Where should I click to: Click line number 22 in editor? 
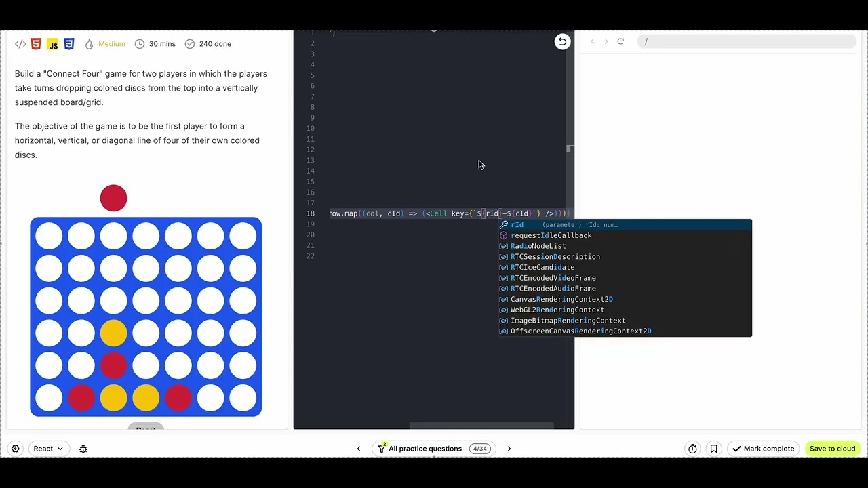tap(310, 256)
